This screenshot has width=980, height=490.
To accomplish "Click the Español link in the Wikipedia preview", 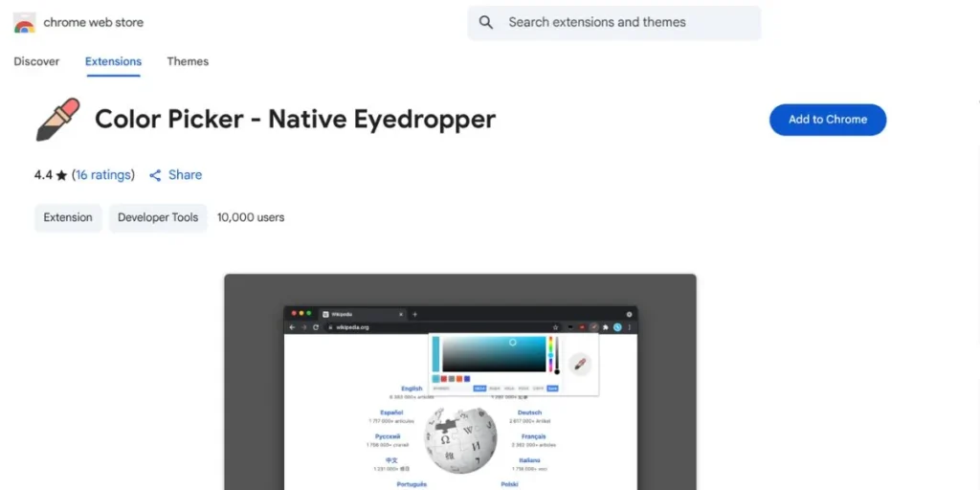I will pyautogui.click(x=391, y=412).
